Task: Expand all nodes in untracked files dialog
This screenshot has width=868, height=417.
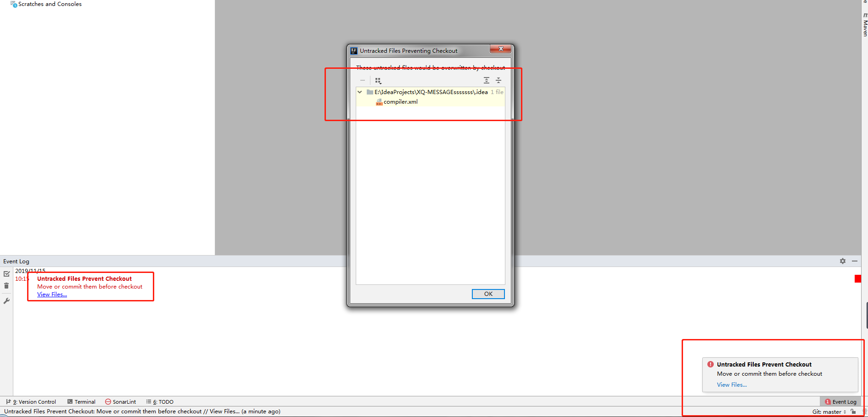Action: pyautogui.click(x=487, y=80)
